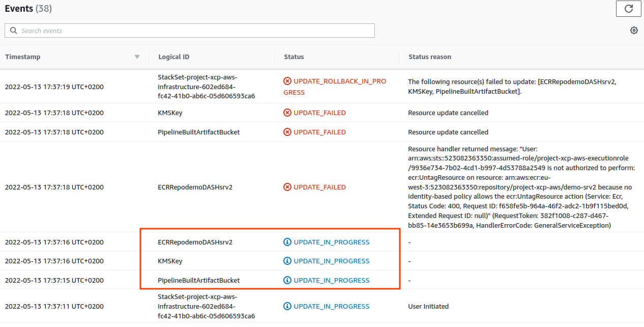Click error icon on UPDATE_ROLLBACK_IN_PROGRESS status

coord(287,81)
